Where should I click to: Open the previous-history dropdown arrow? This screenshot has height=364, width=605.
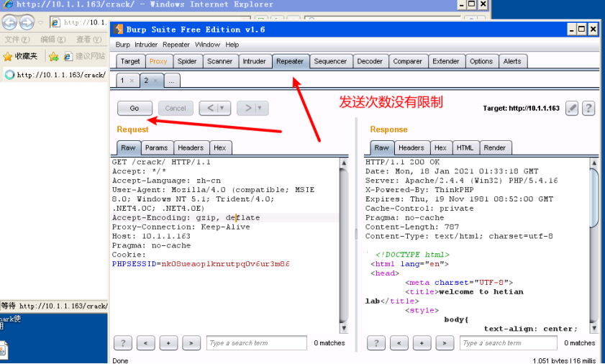(222, 108)
